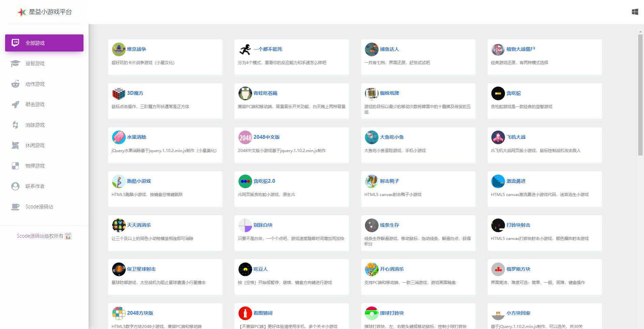The width and height of the screenshot is (644, 329).
Task: Go to 棋牌游戏 category
Action: [35, 166]
